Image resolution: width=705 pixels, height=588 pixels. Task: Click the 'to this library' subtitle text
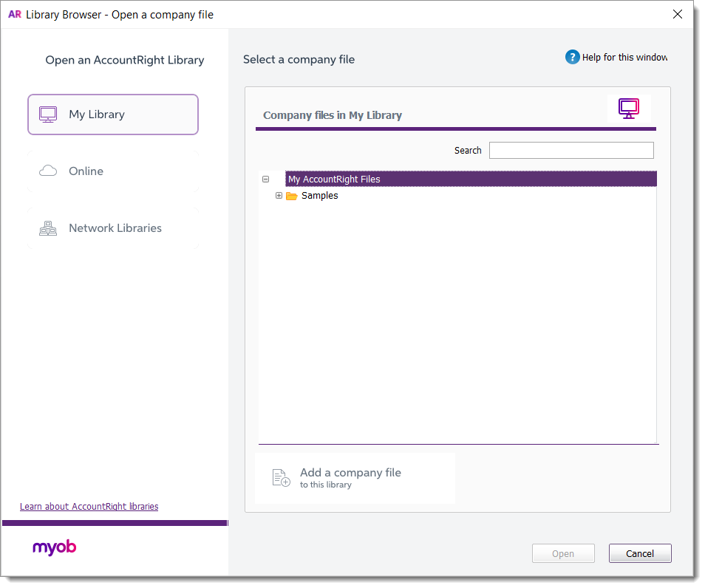pyautogui.click(x=325, y=485)
